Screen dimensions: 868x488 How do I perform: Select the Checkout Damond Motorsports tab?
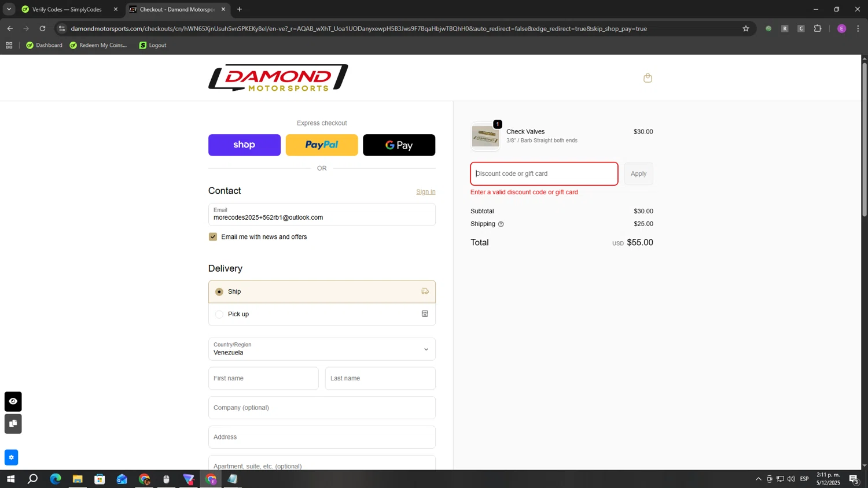click(x=177, y=9)
